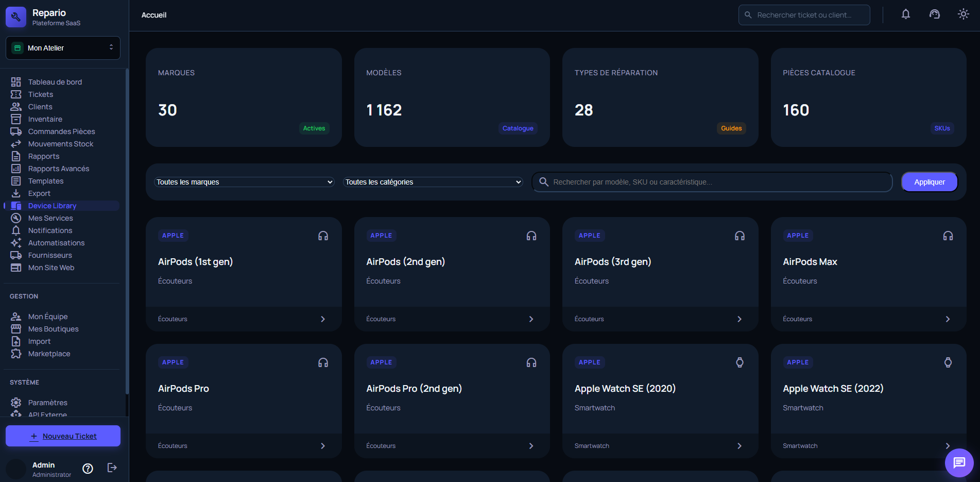Click the Rapports Avancés chart icon
The width and height of the screenshot is (980, 482).
(x=16, y=169)
